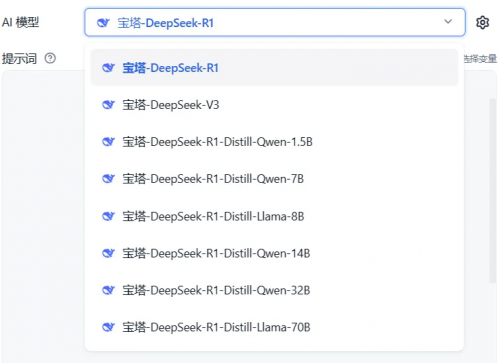The width and height of the screenshot is (500, 363).
Task: Click the help icon beside 提示词
Action: [50, 58]
